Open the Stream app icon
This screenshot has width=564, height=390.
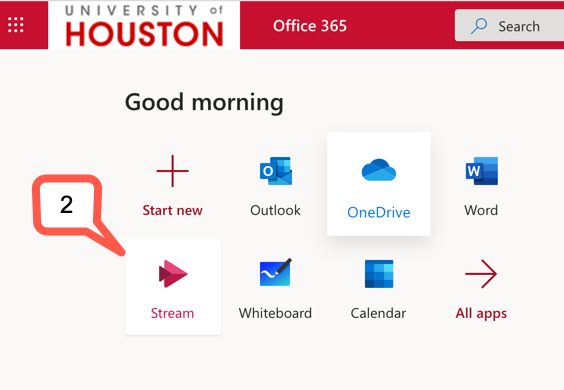173,274
